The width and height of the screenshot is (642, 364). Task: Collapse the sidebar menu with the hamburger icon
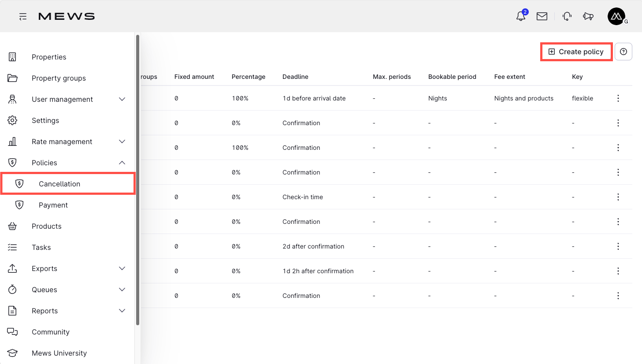click(x=23, y=16)
